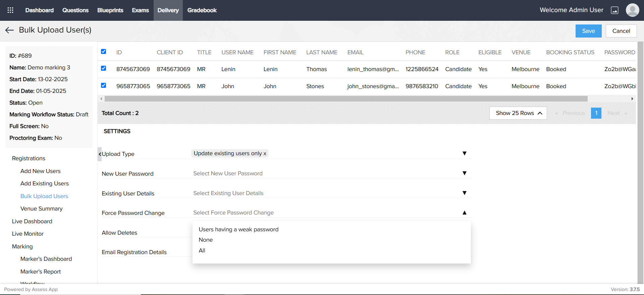Open the image gallery icon in header
This screenshot has width=644, height=295.
point(614,10)
